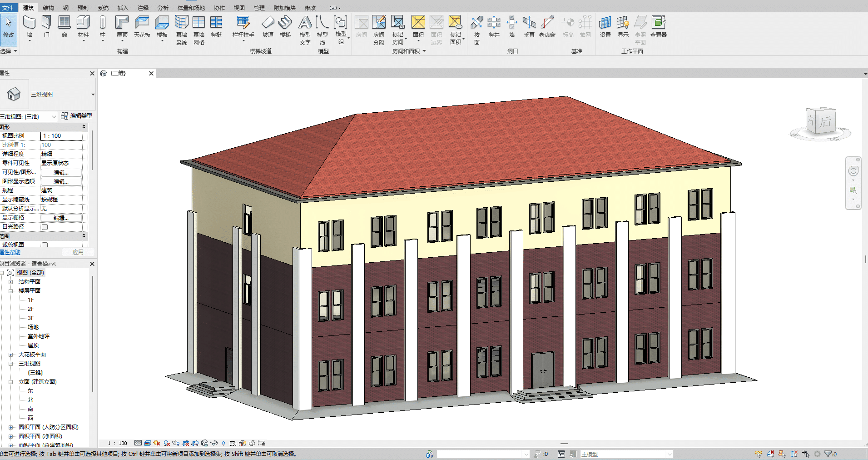This screenshot has width=868, height=460.
Task: Click Edit Type (编辑类型) button
Action: [x=76, y=116]
